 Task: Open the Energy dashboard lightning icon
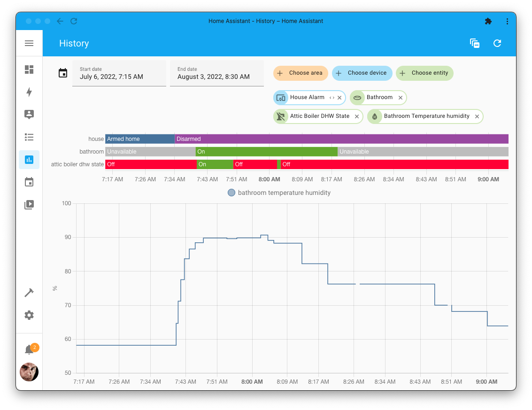29,92
